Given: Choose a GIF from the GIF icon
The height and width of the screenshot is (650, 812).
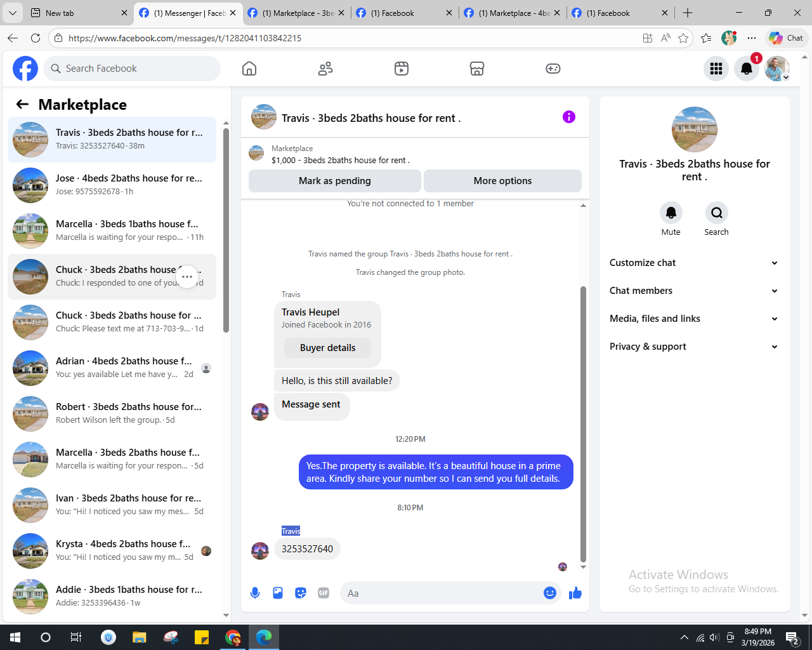Looking at the screenshot, I should [x=324, y=593].
